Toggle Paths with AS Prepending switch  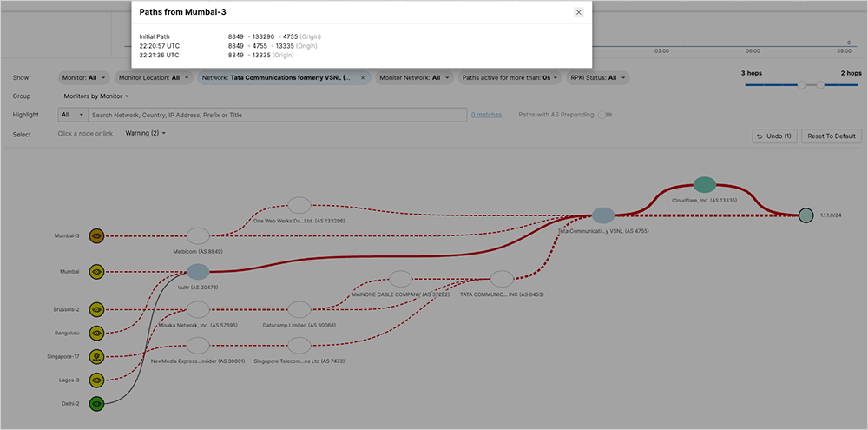tap(604, 115)
